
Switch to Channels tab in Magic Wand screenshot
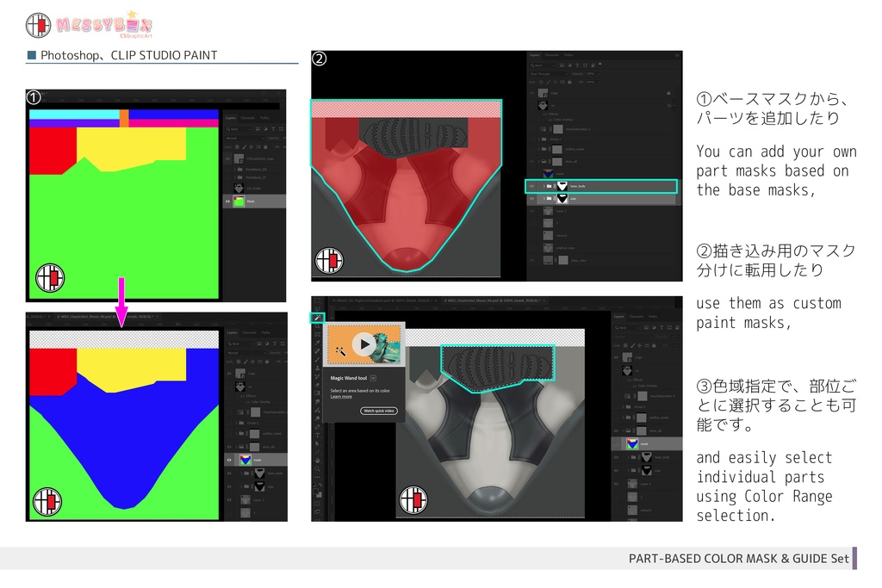pyautogui.click(x=637, y=317)
